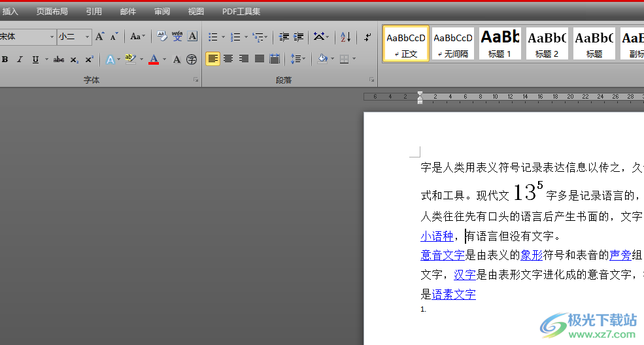Click the Text Effects glowing A icon
The image size is (644, 345).
[110, 59]
